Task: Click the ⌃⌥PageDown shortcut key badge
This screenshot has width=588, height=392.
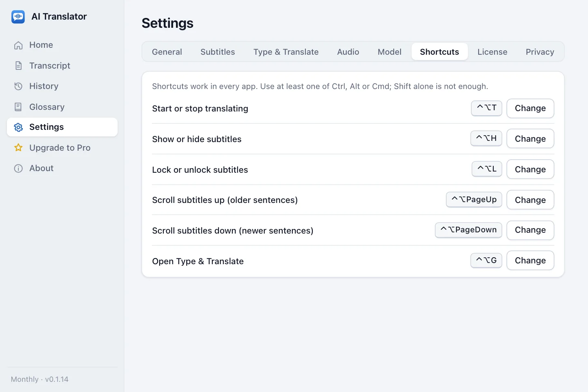Action: [x=468, y=230]
